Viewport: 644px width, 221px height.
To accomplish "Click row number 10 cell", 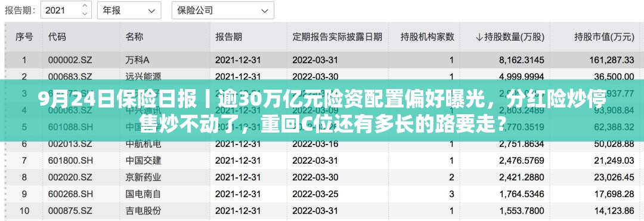I will pyautogui.click(x=24, y=211).
